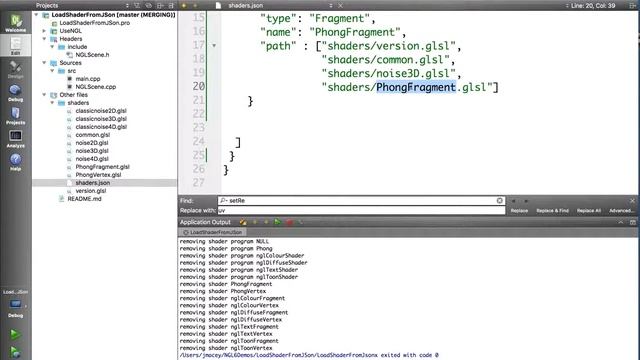The width and height of the screenshot is (640, 360).
Task: Open LoadShaderFromJSon.pro file
Action: tap(95, 23)
